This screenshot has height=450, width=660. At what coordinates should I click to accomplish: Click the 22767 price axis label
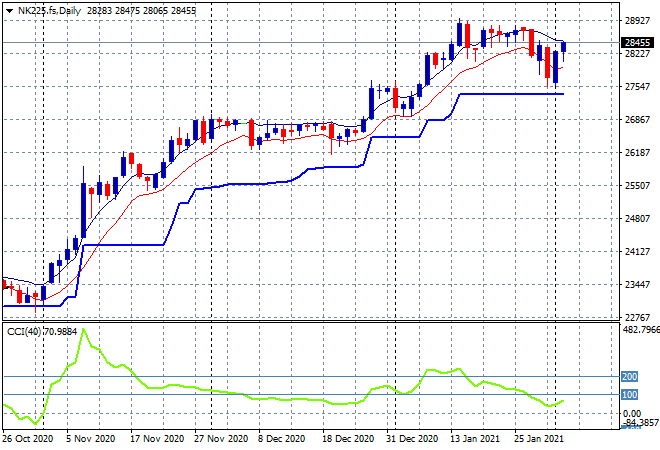click(637, 317)
